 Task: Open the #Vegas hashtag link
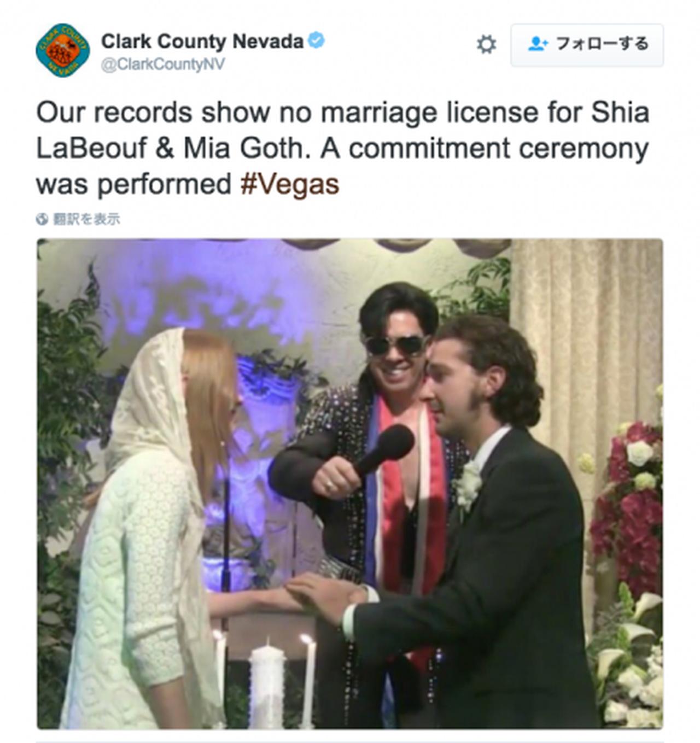coord(290,184)
